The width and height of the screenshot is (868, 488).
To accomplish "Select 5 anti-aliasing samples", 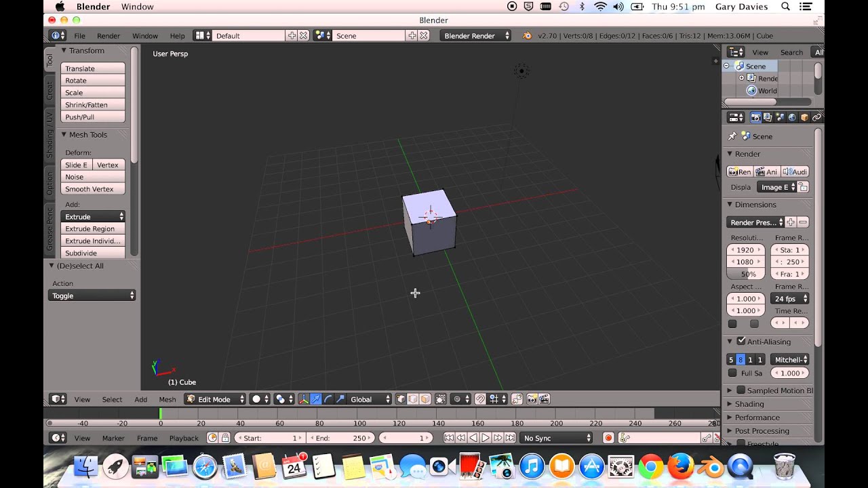I will coord(731,360).
